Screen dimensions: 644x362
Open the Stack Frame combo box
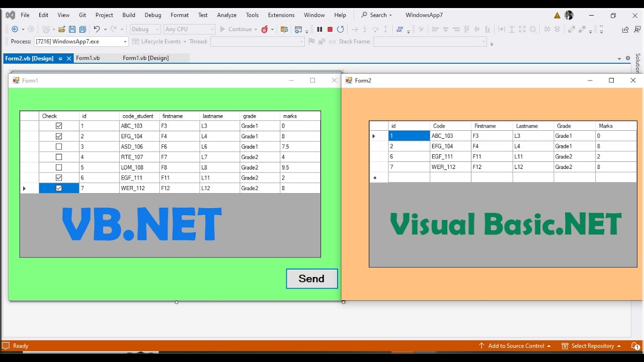click(x=430, y=42)
